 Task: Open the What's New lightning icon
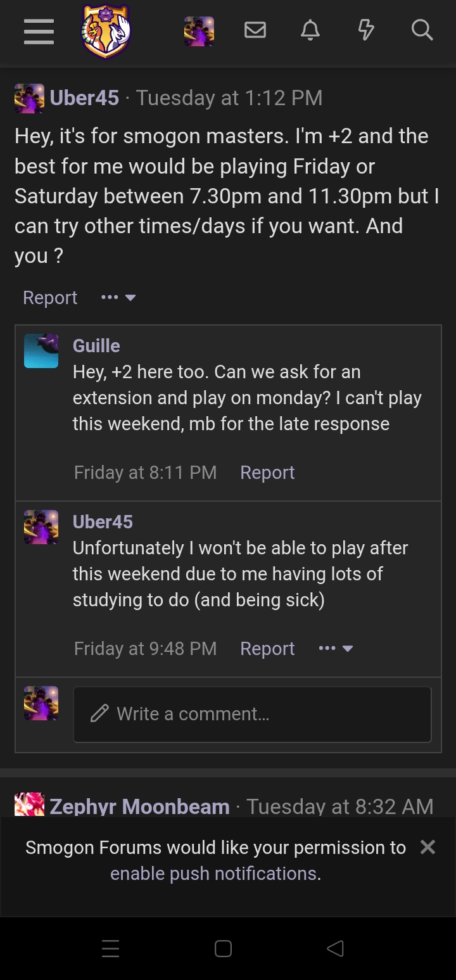(x=365, y=30)
